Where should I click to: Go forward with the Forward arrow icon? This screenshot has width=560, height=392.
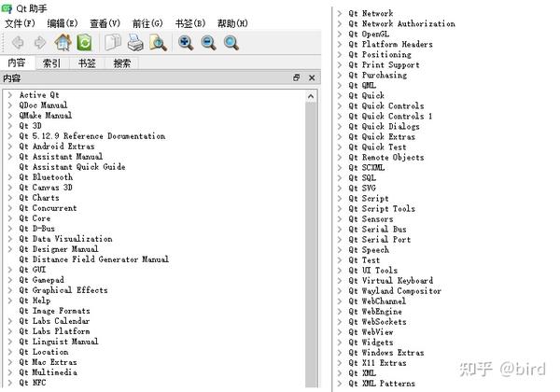(40, 43)
